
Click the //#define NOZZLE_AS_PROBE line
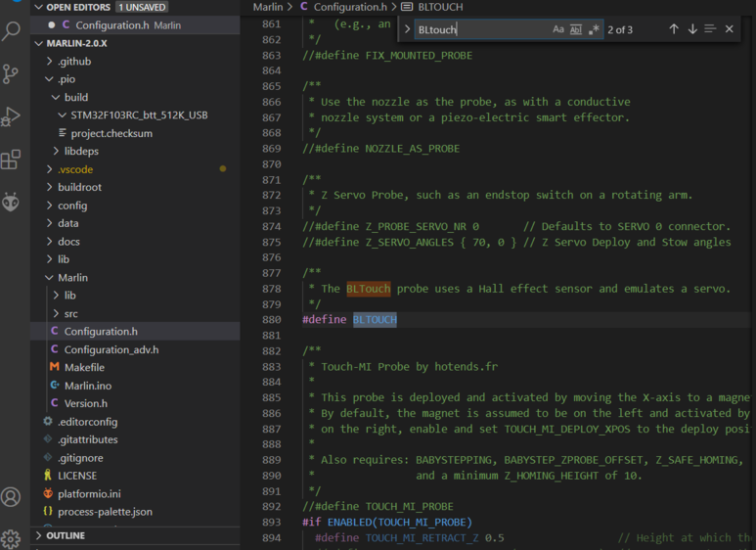coord(380,149)
